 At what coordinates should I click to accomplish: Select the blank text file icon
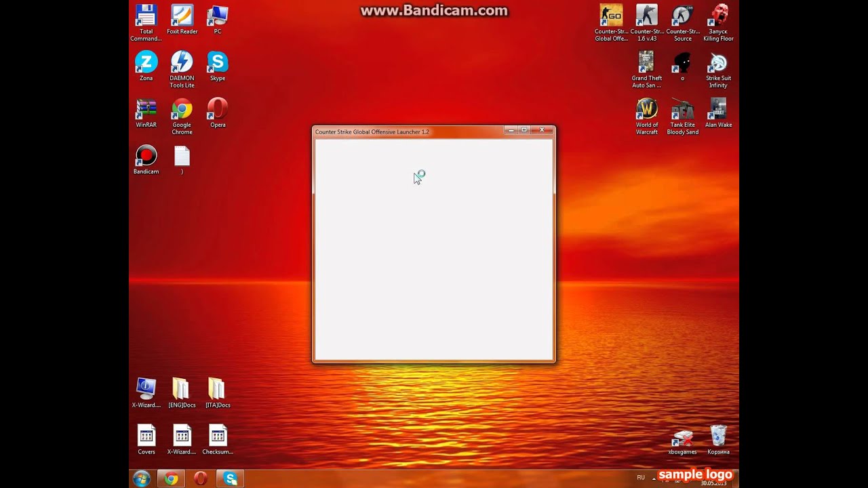[182, 160]
